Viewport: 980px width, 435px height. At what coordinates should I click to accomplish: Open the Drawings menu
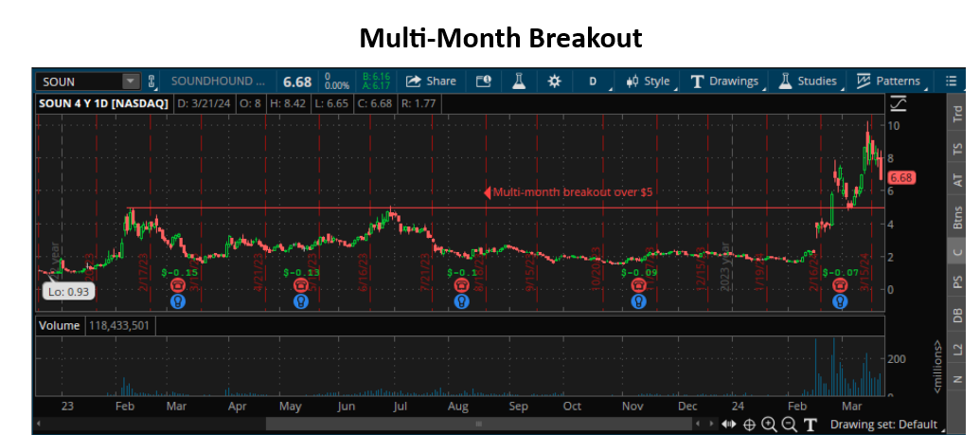725,82
